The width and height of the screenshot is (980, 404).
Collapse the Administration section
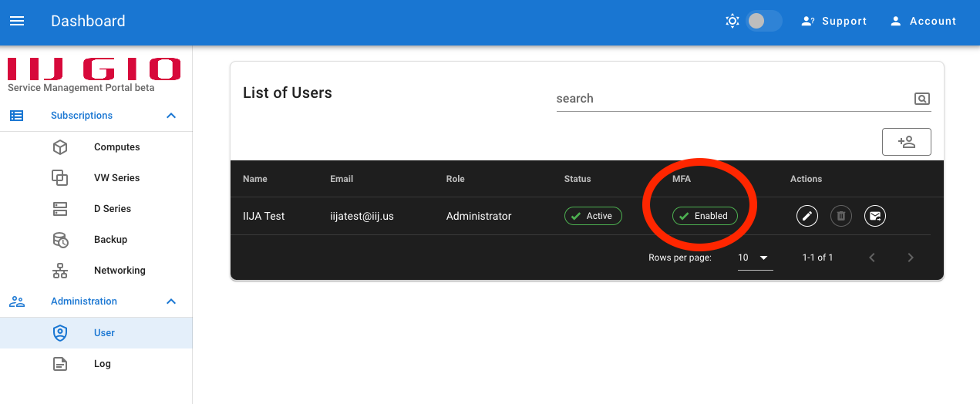click(x=171, y=301)
